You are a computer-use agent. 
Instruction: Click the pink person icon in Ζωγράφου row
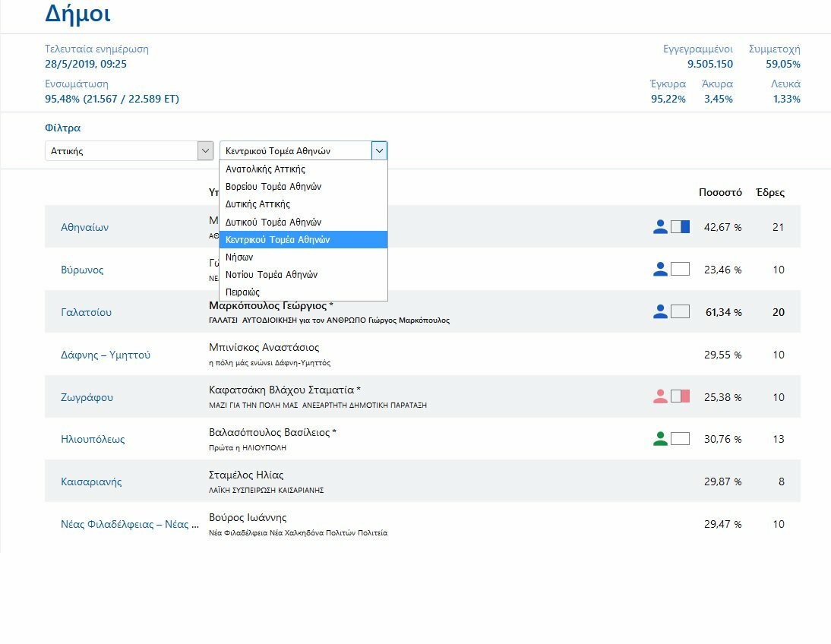click(x=660, y=396)
